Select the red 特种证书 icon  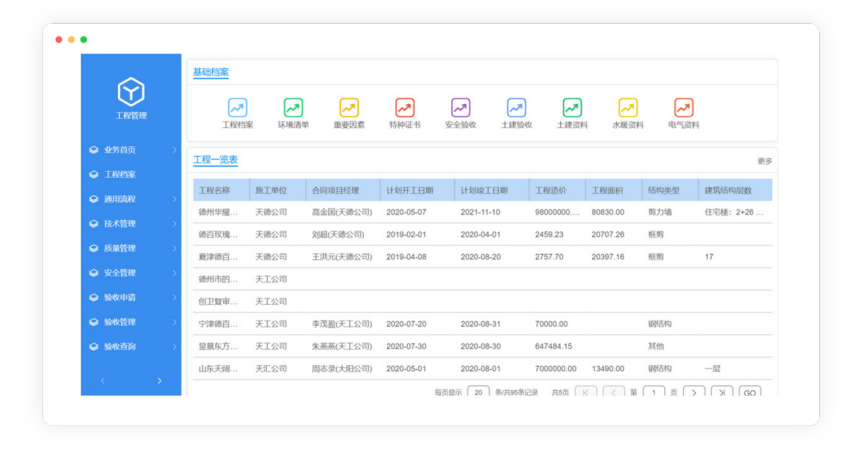pyautogui.click(x=405, y=108)
